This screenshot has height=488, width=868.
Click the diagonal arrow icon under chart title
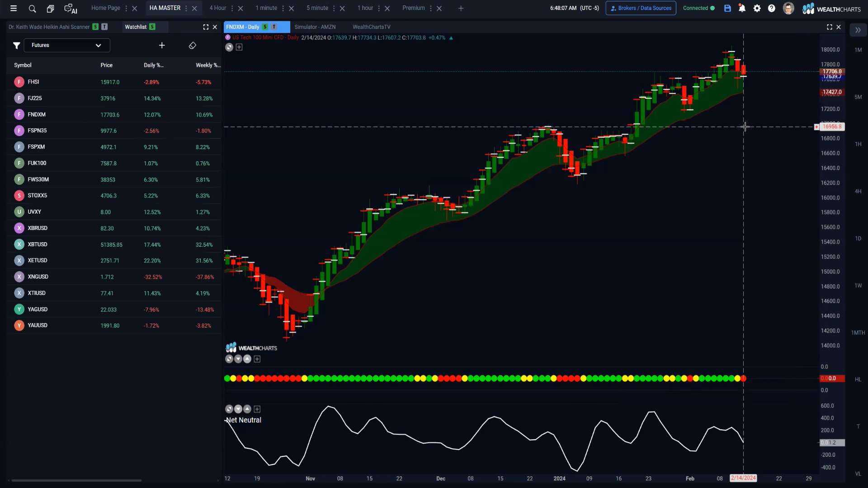[x=229, y=47]
